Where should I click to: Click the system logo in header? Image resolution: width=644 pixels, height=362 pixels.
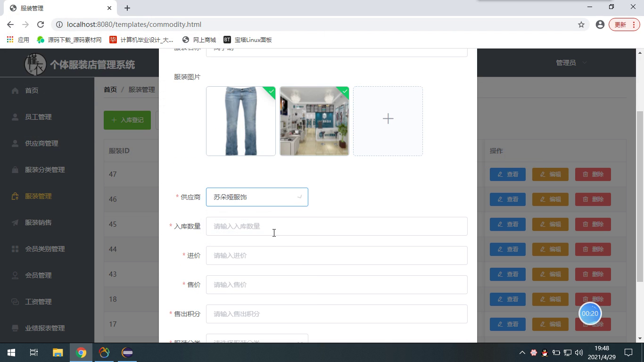tap(35, 64)
